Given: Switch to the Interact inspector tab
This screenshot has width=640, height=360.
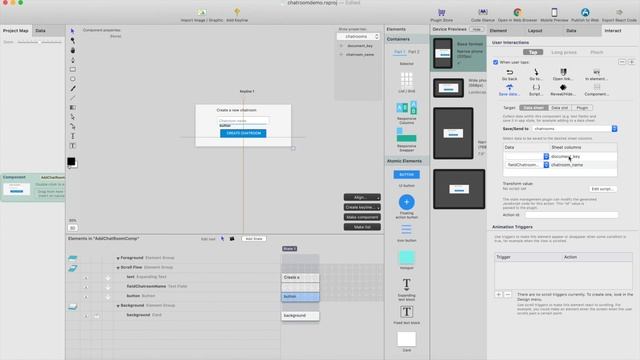Looking at the screenshot, I should pyautogui.click(x=613, y=31).
